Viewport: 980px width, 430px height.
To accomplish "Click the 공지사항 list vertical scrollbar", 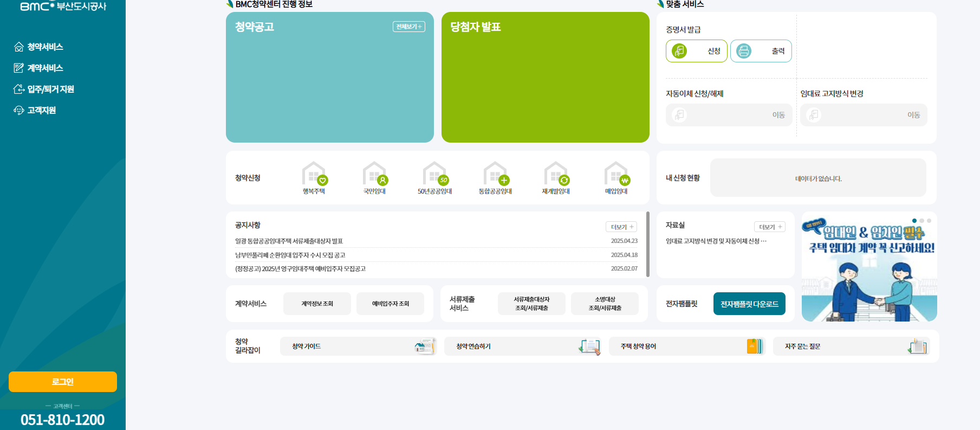I will tap(648, 244).
